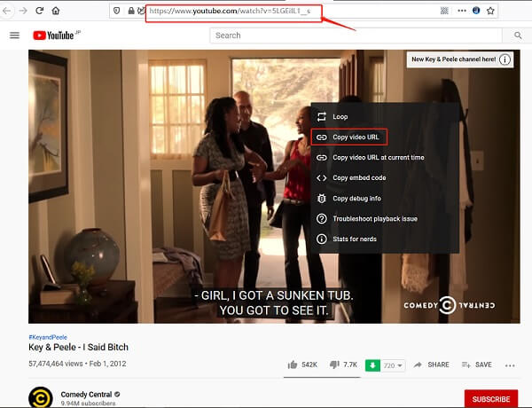This screenshot has width=532, height=408.
Task: Choose Copy video URL from context menu
Action: [385, 137]
